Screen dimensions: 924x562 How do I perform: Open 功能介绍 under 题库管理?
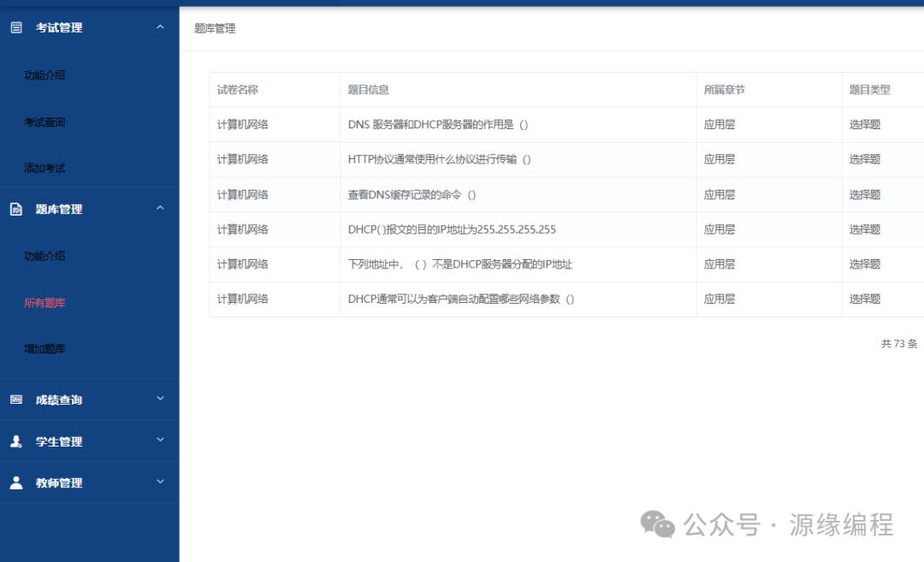(x=44, y=257)
